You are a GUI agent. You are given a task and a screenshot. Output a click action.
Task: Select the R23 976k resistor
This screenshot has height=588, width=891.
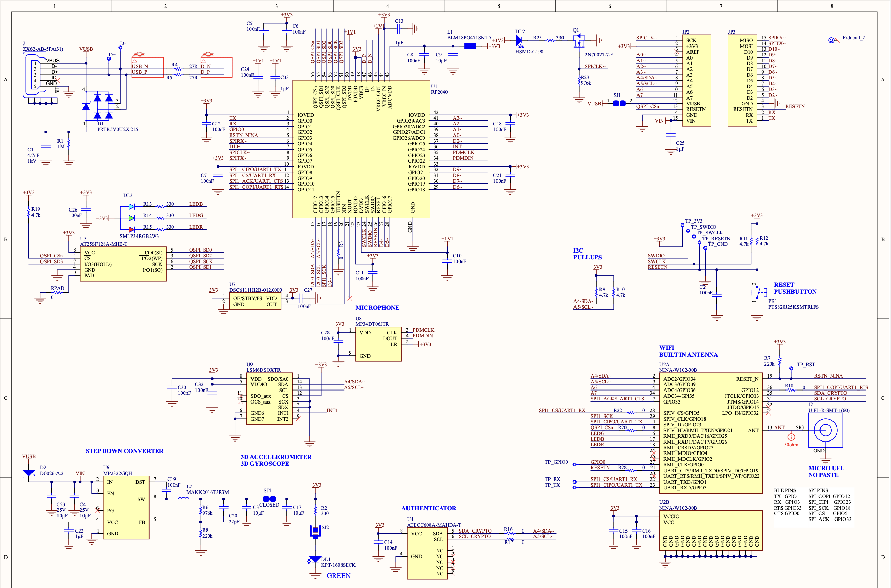coord(580,80)
